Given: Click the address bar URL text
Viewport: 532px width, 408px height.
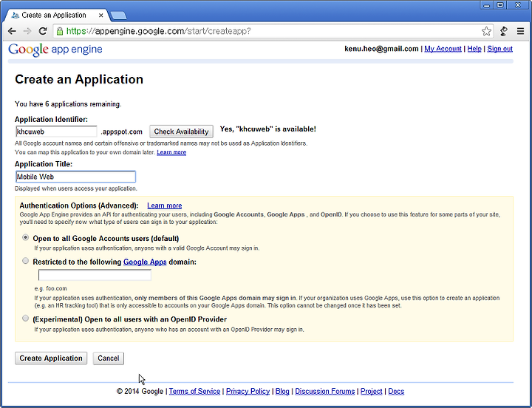Looking at the screenshot, I should [158, 31].
